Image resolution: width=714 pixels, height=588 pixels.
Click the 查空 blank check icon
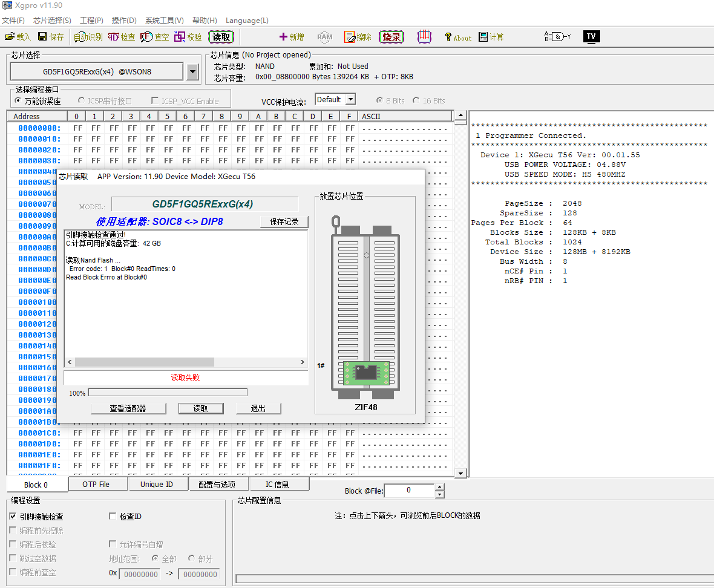coord(155,37)
